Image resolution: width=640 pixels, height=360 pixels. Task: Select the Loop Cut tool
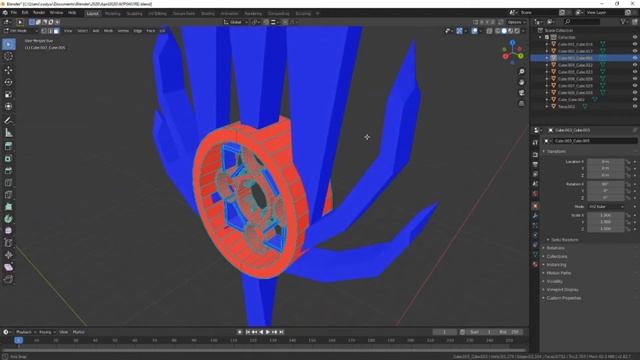pos(9,183)
